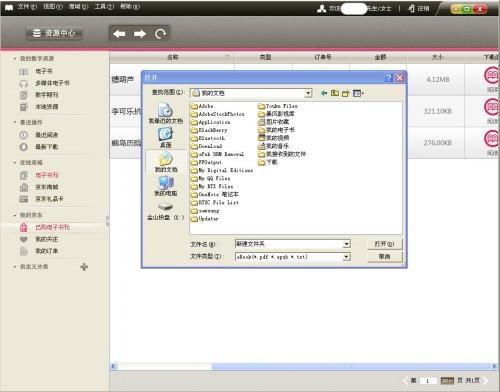Click the 资源中心 button

[x=54, y=33]
